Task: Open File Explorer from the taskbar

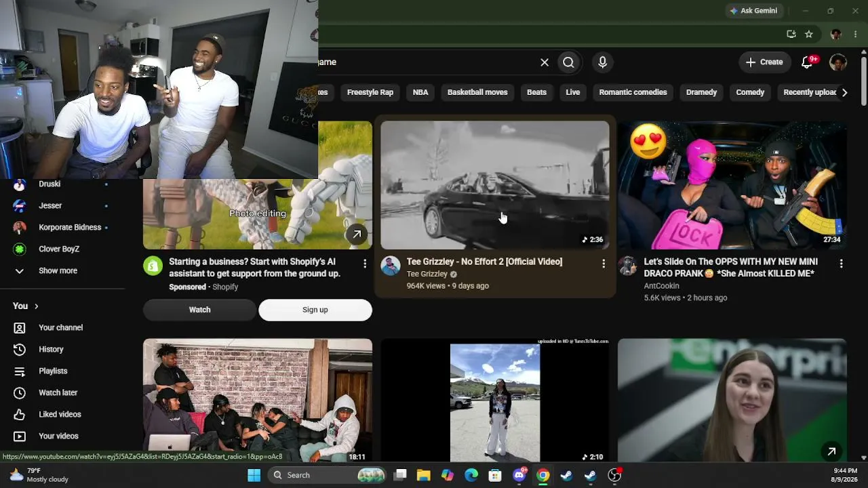Action: point(424,475)
